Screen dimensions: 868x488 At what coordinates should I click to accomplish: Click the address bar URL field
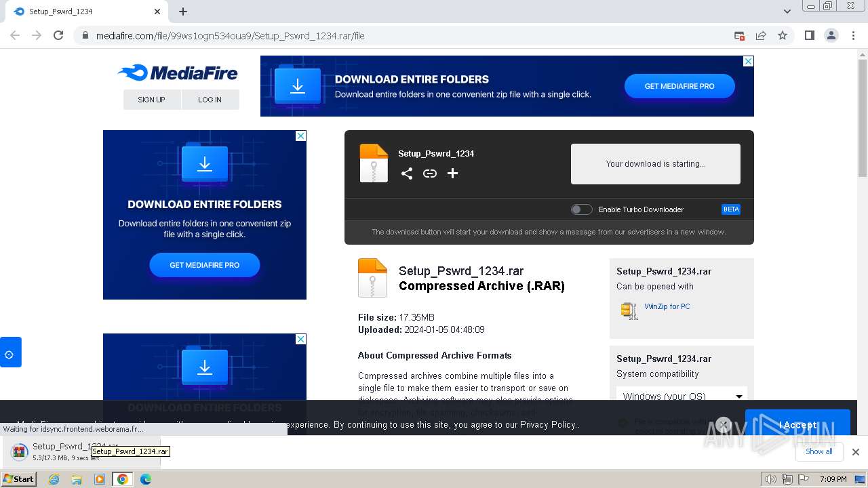[407, 36]
